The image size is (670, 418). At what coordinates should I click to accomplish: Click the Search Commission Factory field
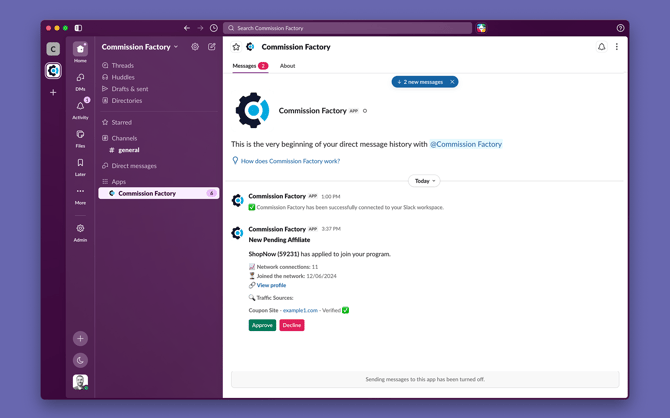(x=347, y=28)
